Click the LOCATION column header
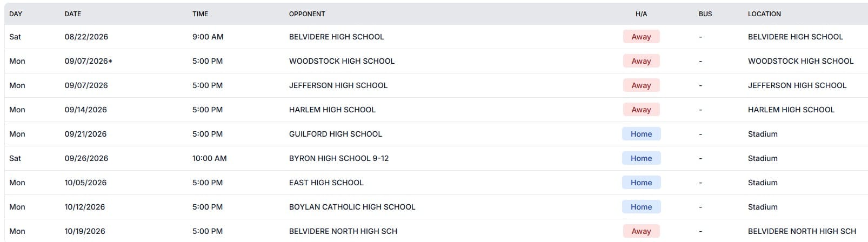The height and width of the screenshot is (242, 868). pos(764,14)
